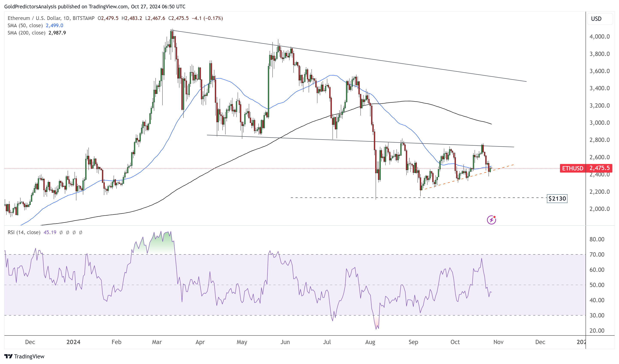Click the Oct label on time axis

(455, 342)
